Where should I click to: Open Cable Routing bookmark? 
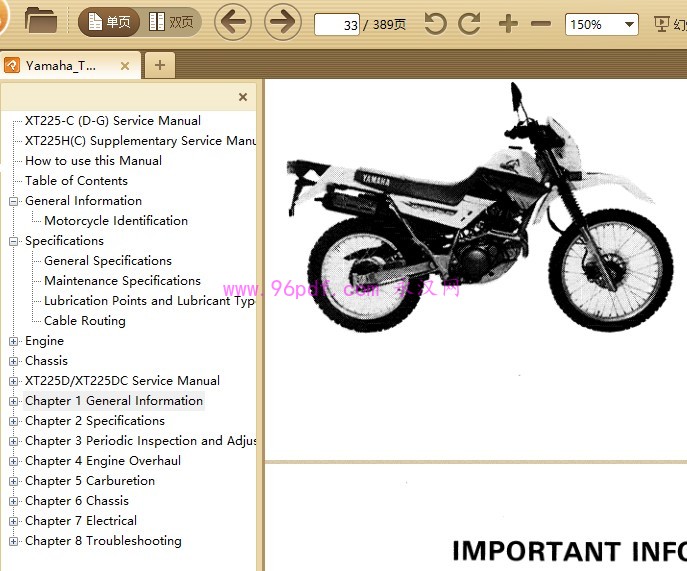click(85, 321)
